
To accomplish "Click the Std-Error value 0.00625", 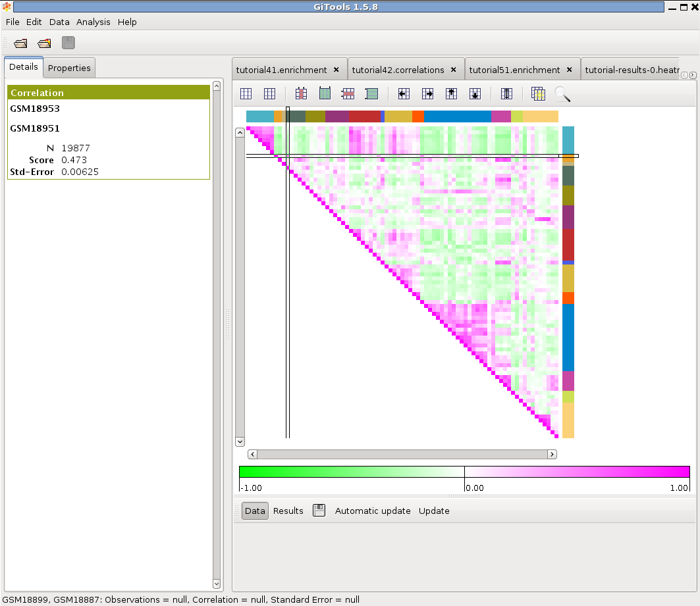I will tap(80, 172).
